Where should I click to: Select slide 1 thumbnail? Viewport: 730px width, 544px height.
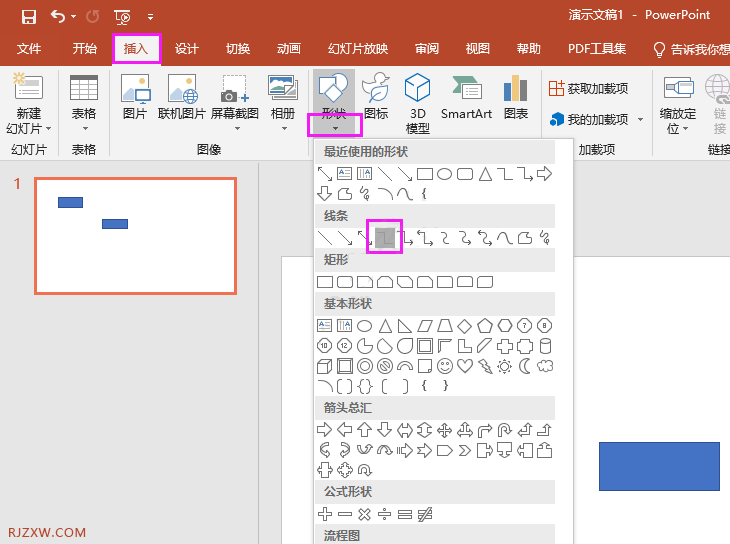(135, 236)
